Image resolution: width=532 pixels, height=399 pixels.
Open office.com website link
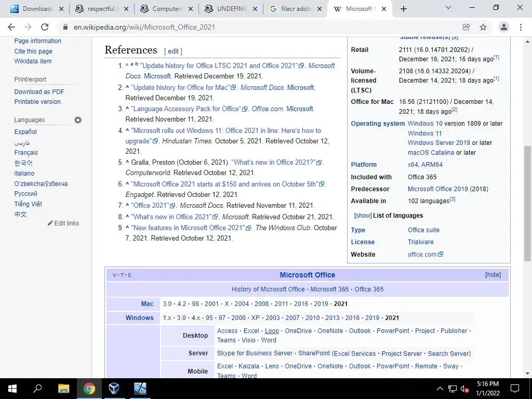pos(425,254)
